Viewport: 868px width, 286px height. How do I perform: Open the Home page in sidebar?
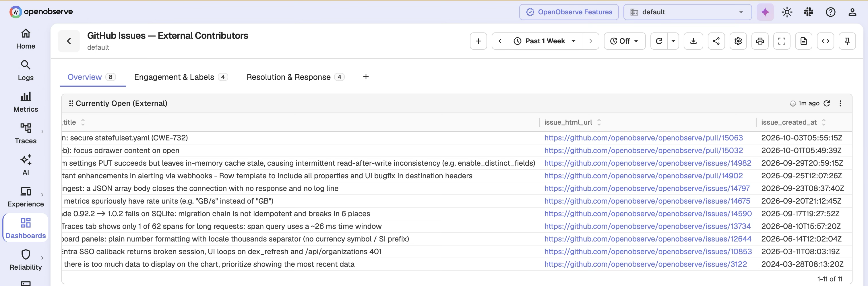point(26,39)
